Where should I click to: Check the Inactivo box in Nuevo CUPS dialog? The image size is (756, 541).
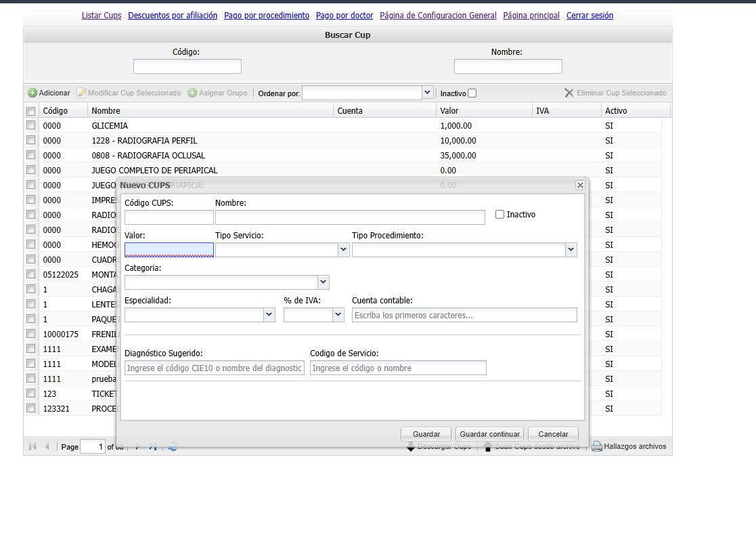point(500,215)
